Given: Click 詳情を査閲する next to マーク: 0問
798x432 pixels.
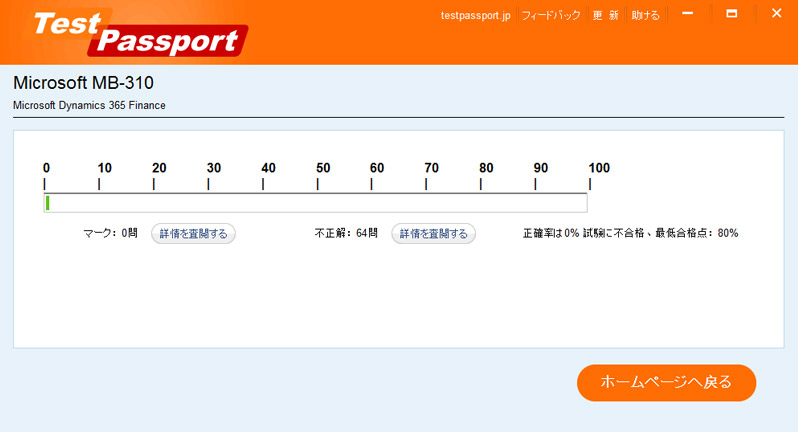Looking at the screenshot, I should pos(193,234).
